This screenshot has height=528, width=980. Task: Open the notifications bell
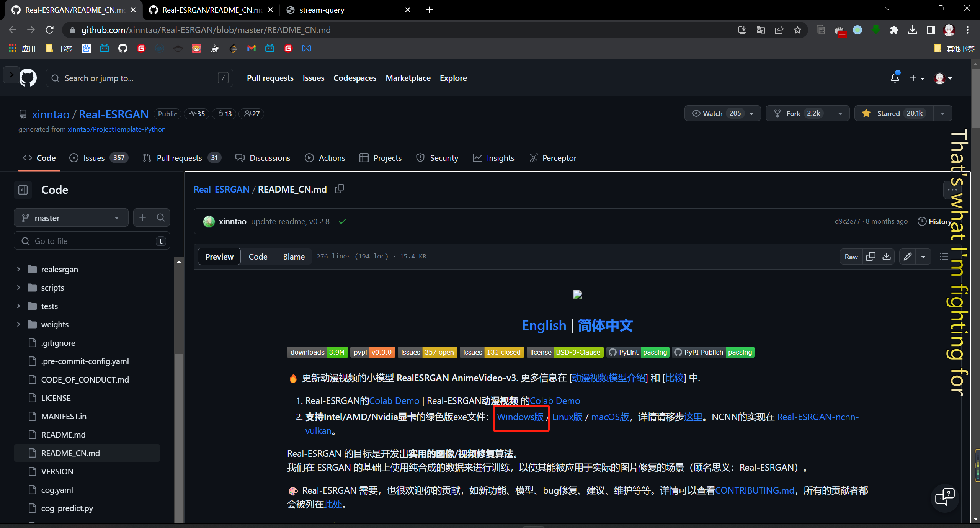tap(895, 78)
